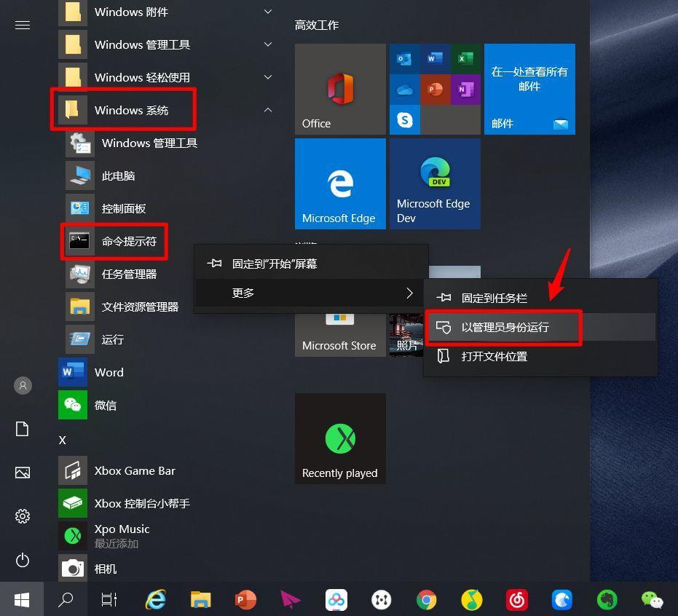The height and width of the screenshot is (616, 678).
Task: Open the PowerPoint icon in Office group tile
Action: pyautogui.click(x=435, y=90)
